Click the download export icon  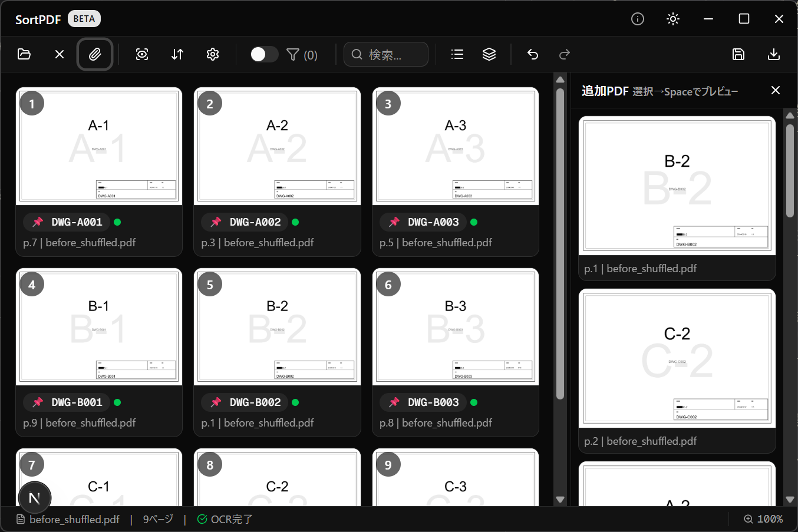tap(774, 54)
